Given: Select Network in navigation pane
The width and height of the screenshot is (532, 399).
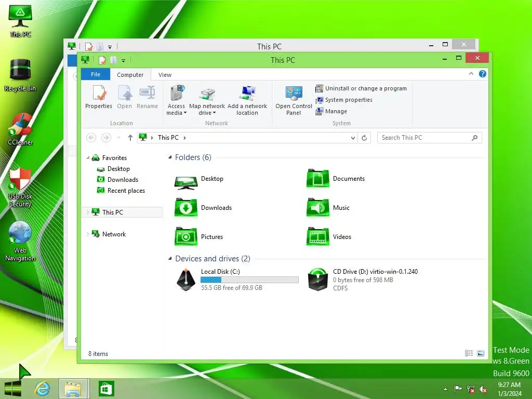Looking at the screenshot, I should click(114, 234).
